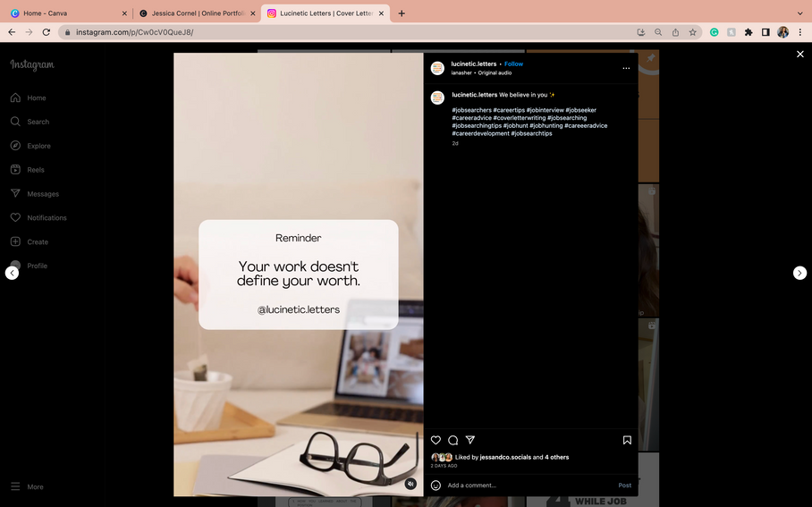Share this page from the address bar

[x=675, y=32]
